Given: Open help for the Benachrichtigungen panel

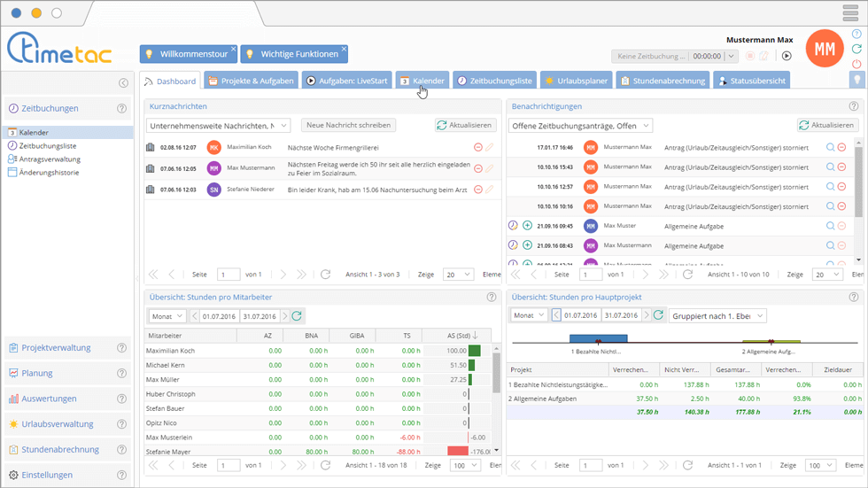Looking at the screenshot, I should click(856, 106).
